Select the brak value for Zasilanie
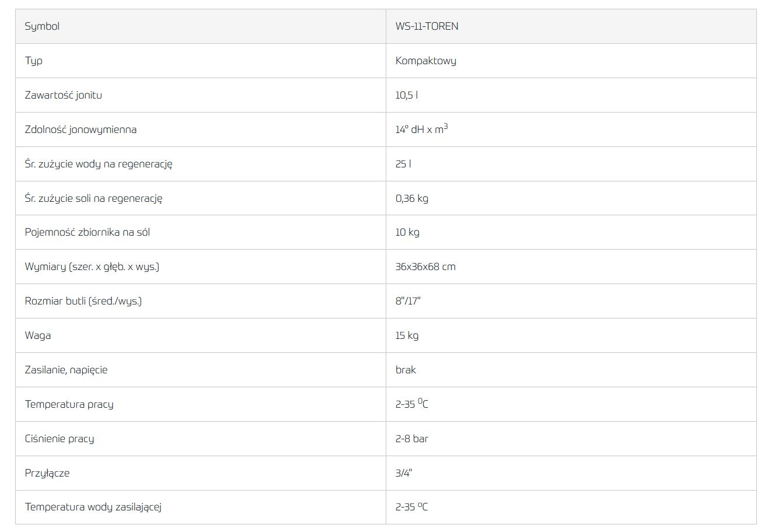 click(x=406, y=370)
